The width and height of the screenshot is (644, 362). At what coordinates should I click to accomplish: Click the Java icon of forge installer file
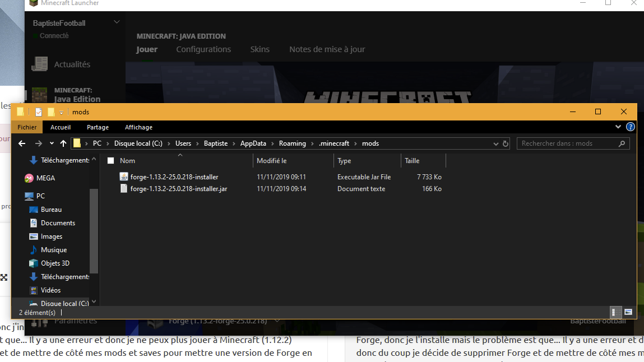124,177
